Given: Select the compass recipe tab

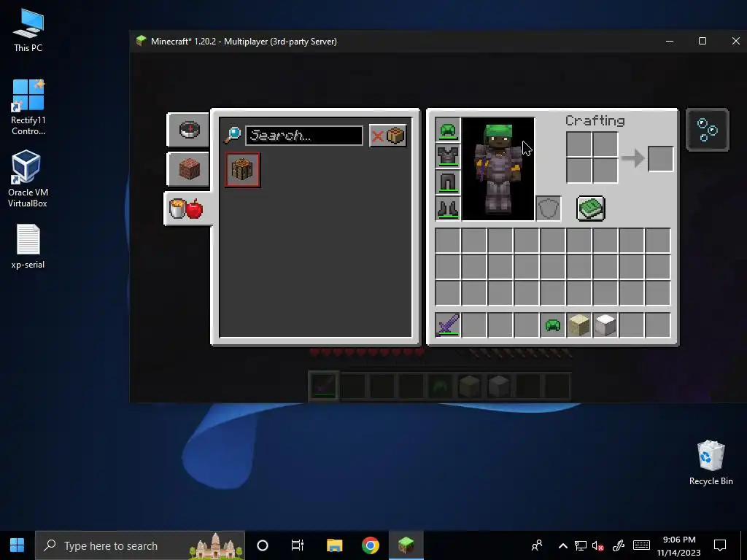Looking at the screenshot, I should (188, 130).
